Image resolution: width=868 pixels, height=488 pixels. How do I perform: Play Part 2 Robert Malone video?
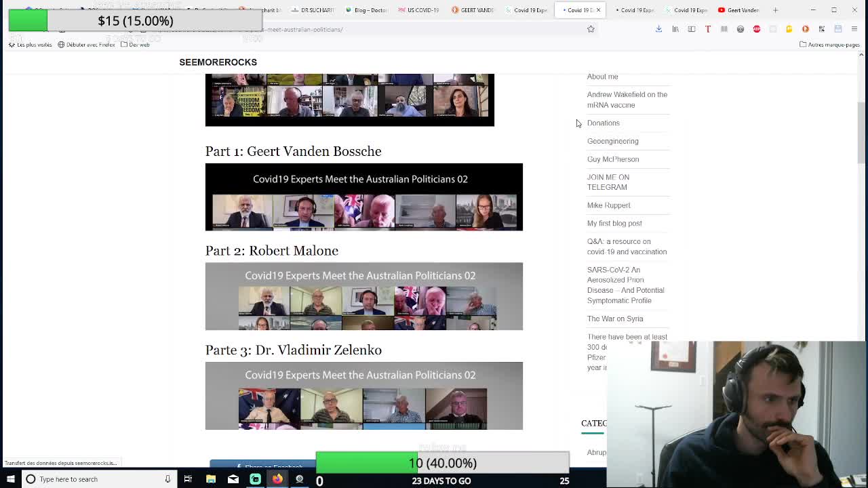(x=364, y=296)
